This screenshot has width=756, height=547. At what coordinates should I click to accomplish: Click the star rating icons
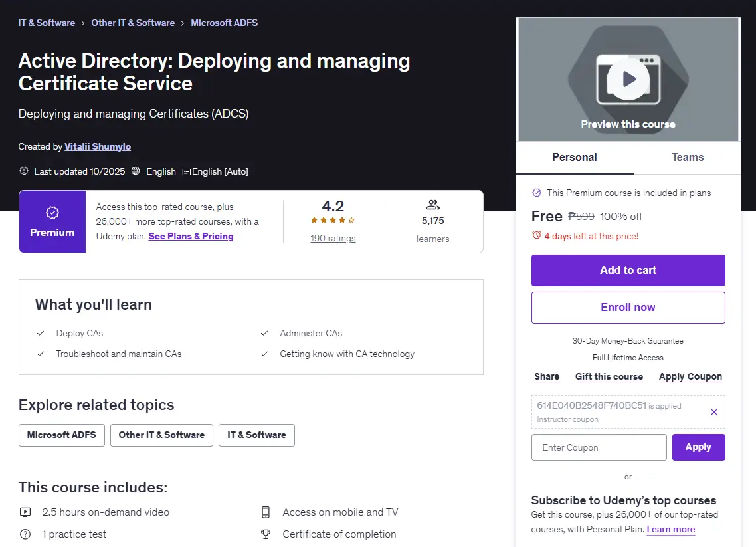(333, 220)
